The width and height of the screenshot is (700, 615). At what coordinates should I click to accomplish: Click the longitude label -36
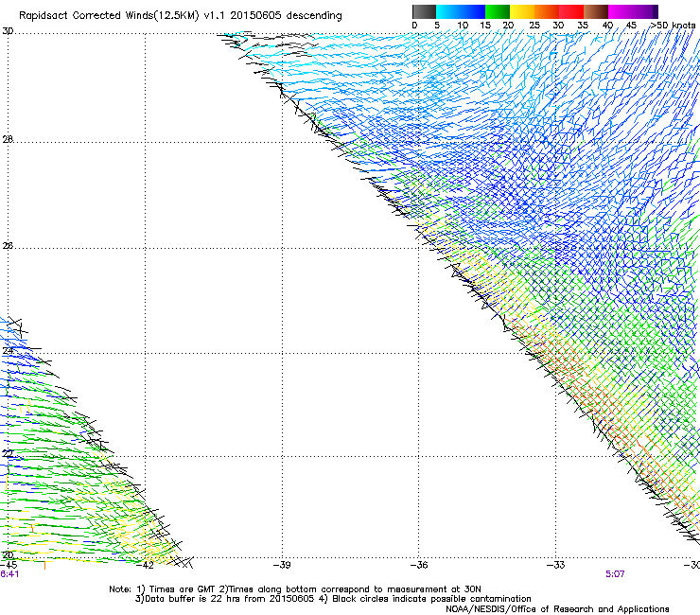coord(419,565)
